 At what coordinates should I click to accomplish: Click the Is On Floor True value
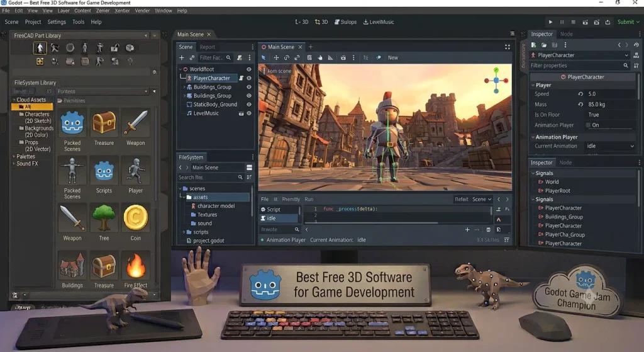(x=594, y=115)
